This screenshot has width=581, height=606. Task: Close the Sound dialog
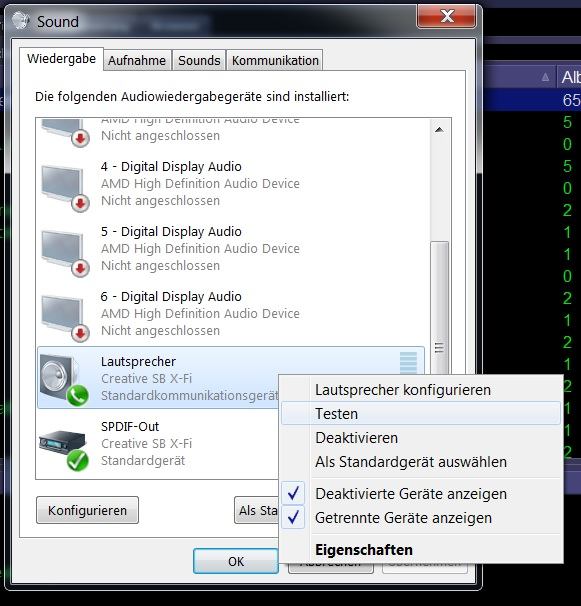pos(446,16)
